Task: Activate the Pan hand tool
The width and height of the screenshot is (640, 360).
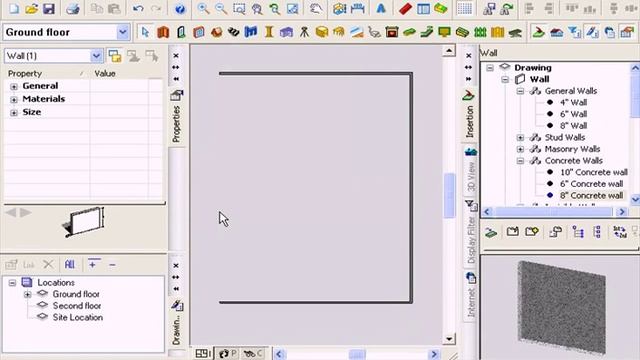Action: [316, 9]
